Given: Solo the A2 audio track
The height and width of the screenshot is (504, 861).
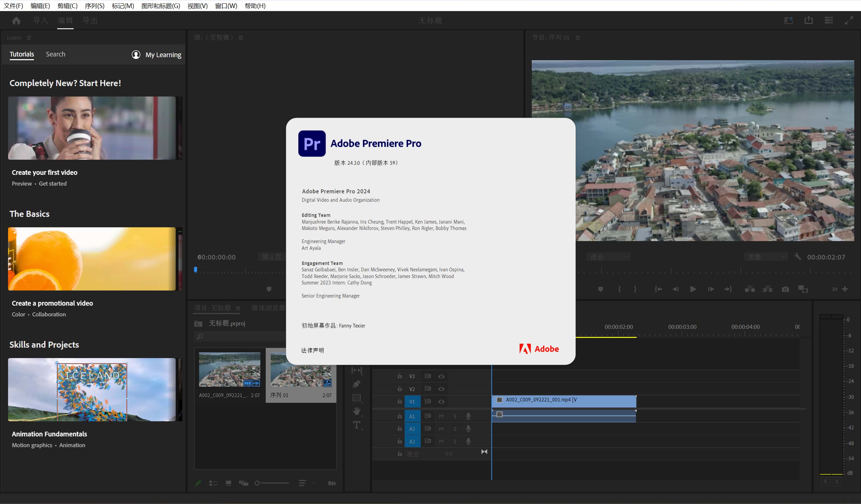Looking at the screenshot, I should coord(455,429).
